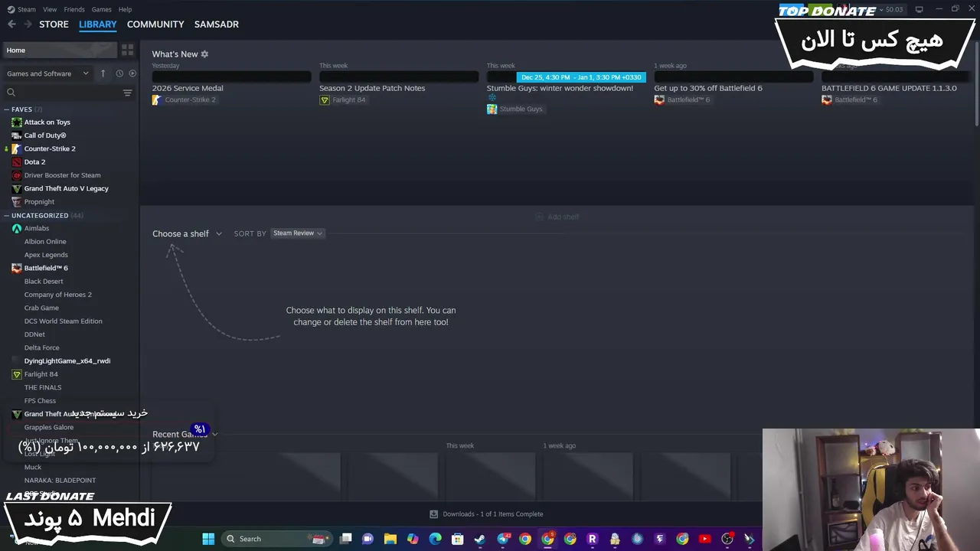Open the STORE tab
980x551 pixels.
click(x=54, y=24)
